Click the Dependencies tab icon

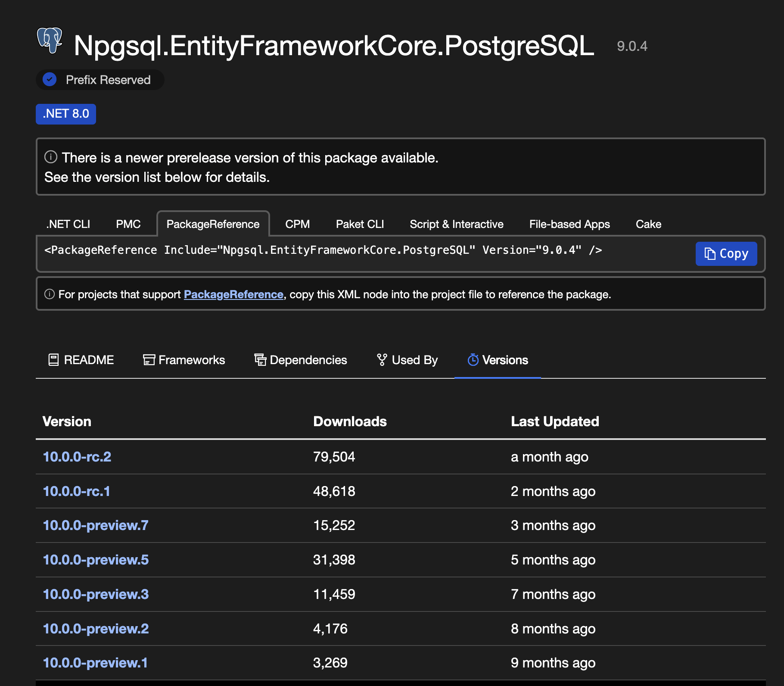260,360
